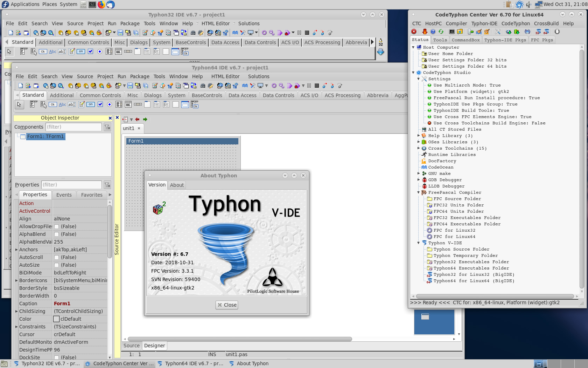Screen dimensions: 588x368
Task: Switch to Typhon32 IDE in the taskbar
Action: (x=47, y=363)
